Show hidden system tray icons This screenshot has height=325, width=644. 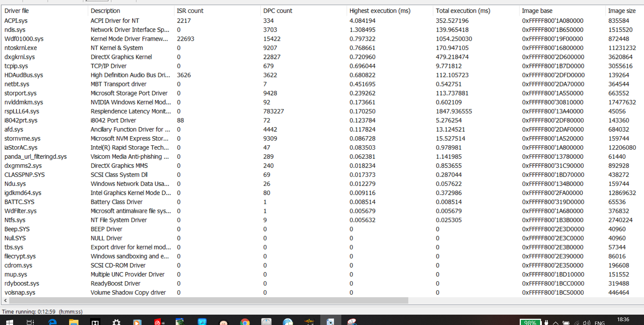pos(556,323)
